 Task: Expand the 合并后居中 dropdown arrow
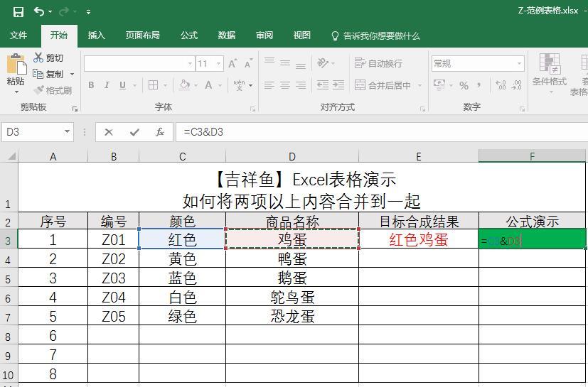pyautogui.click(x=419, y=86)
